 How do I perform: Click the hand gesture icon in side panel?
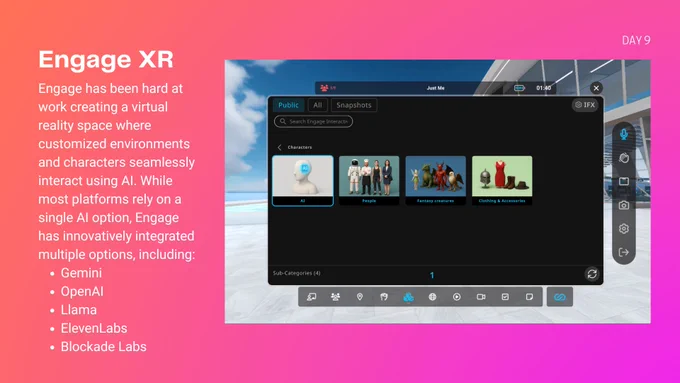tap(624, 158)
